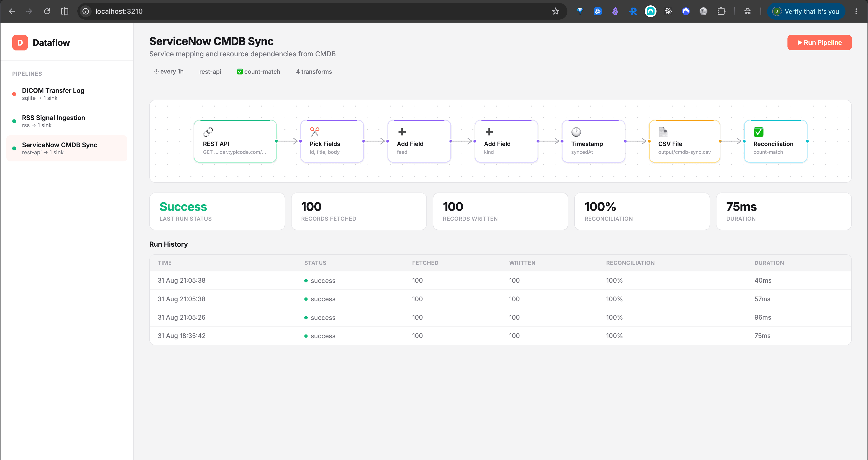Click Verify that it's you profile button
868x460 pixels.
[x=806, y=11]
